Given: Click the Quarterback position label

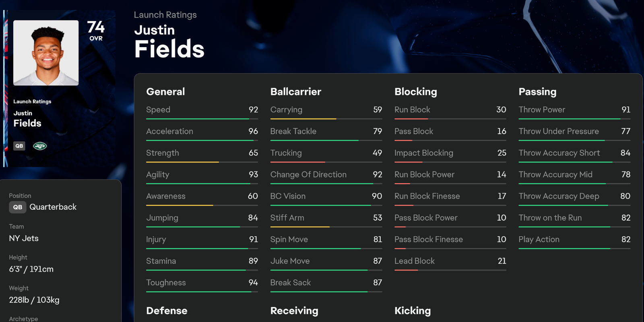Looking at the screenshot, I should point(53,207).
